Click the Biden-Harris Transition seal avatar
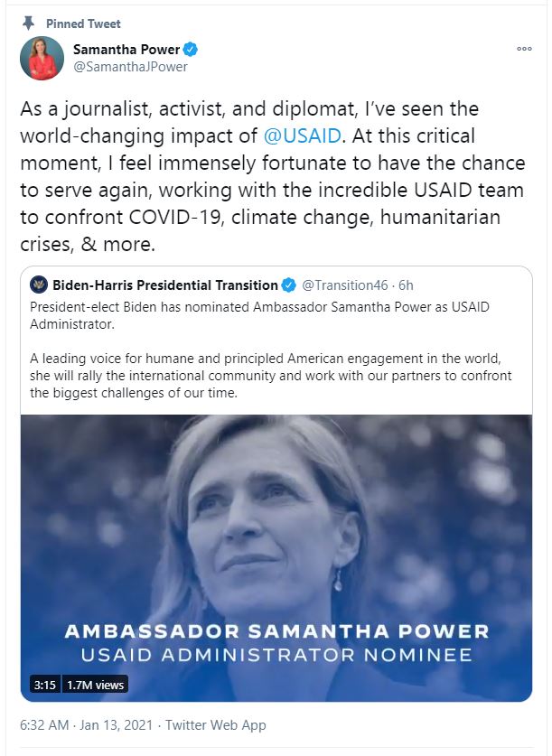 (x=39, y=285)
